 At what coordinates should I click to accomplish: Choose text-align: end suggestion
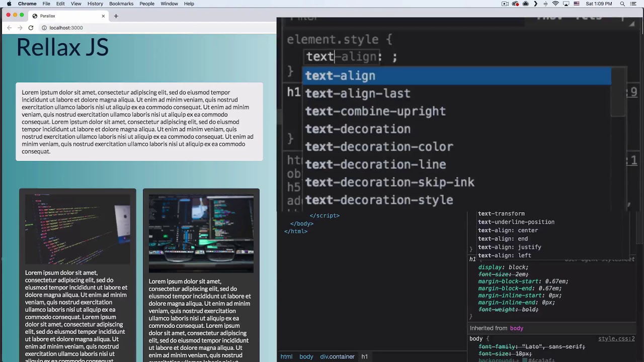coord(503,239)
